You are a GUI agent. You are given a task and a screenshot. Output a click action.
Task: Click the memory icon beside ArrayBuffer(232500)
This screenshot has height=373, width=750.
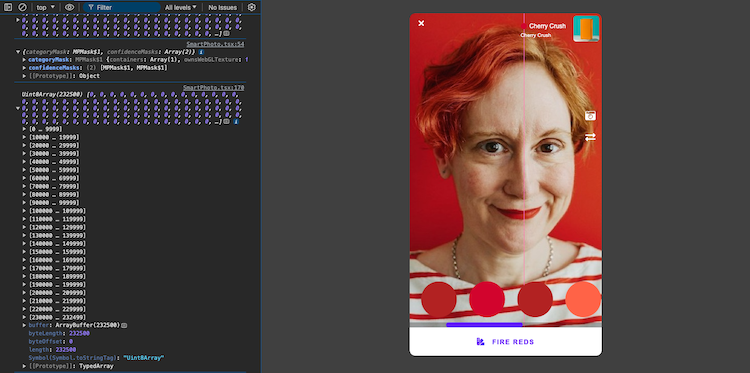[124, 325]
